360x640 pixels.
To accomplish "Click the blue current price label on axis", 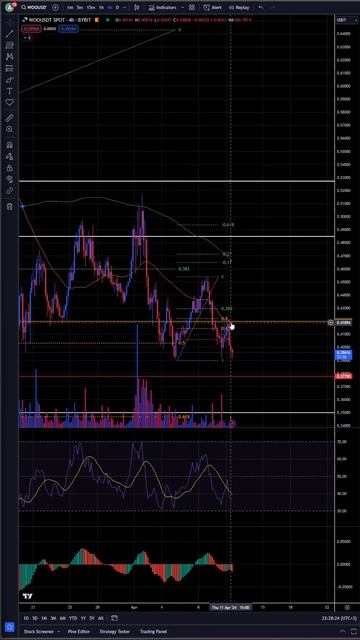I will click(x=343, y=355).
